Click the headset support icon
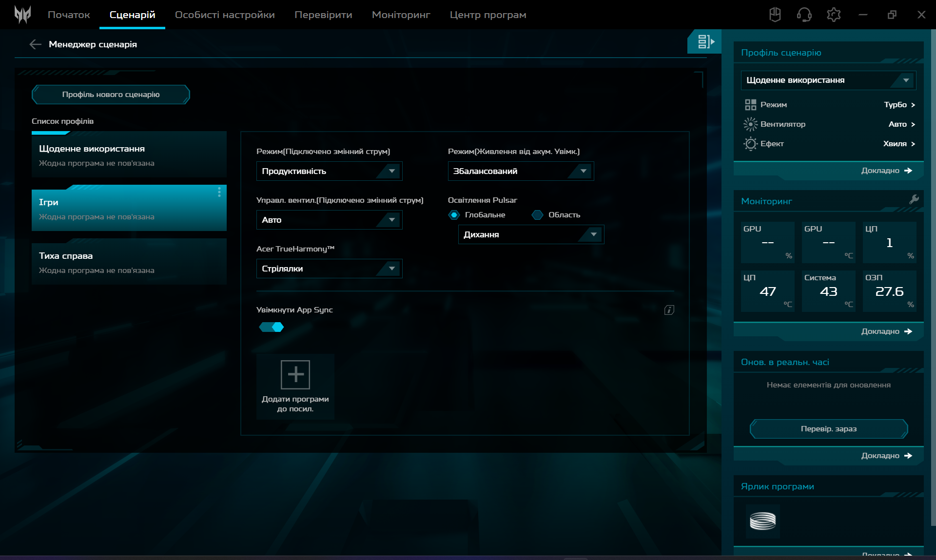Image resolution: width=936 pixels, height=560 pixels. pyautogui.click(x=804, y=15)
